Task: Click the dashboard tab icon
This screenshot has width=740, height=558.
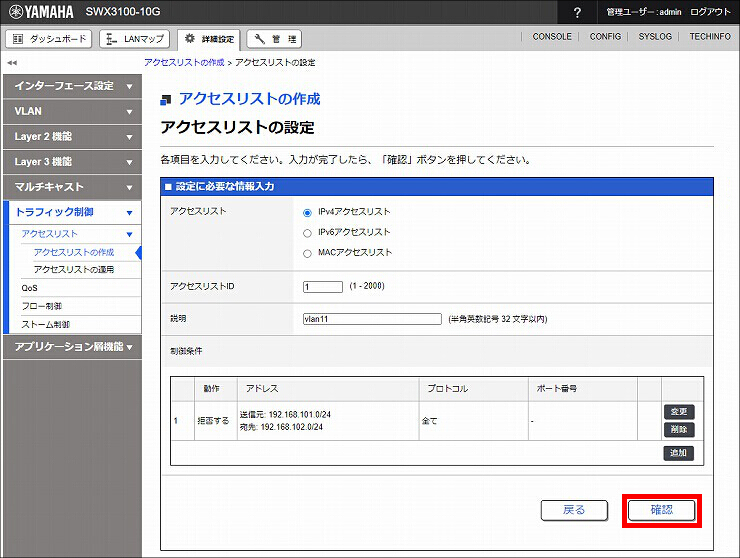Action: pos(18,39)
